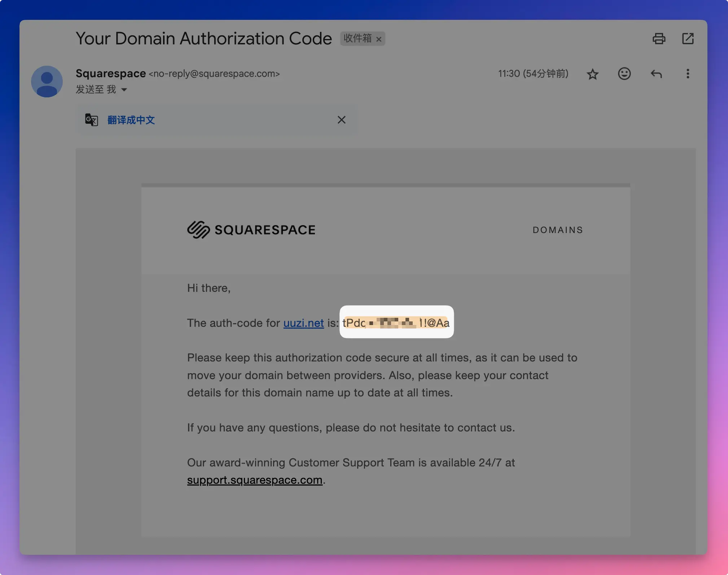
Task: Click the sender profile avatar
Action: tap(47, 82)
